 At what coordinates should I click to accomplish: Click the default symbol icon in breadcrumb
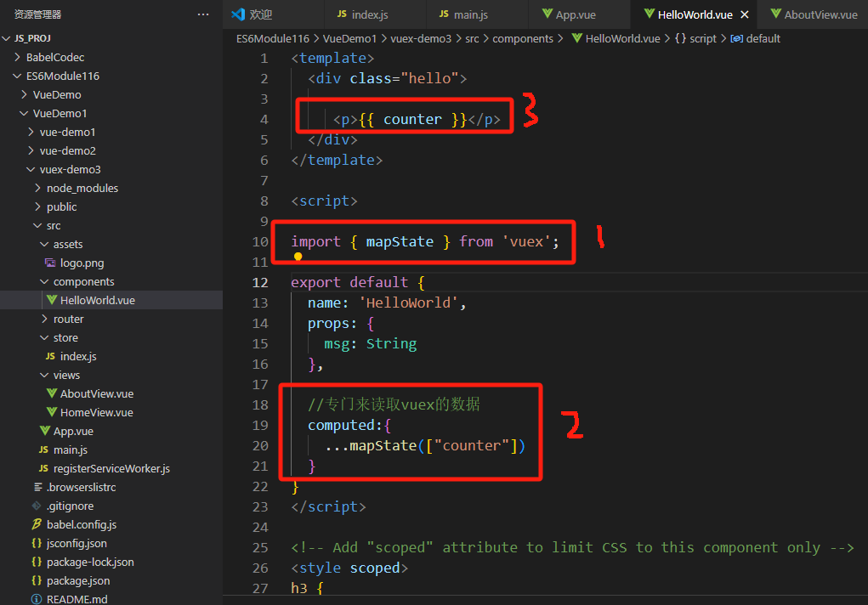point(737,39)
